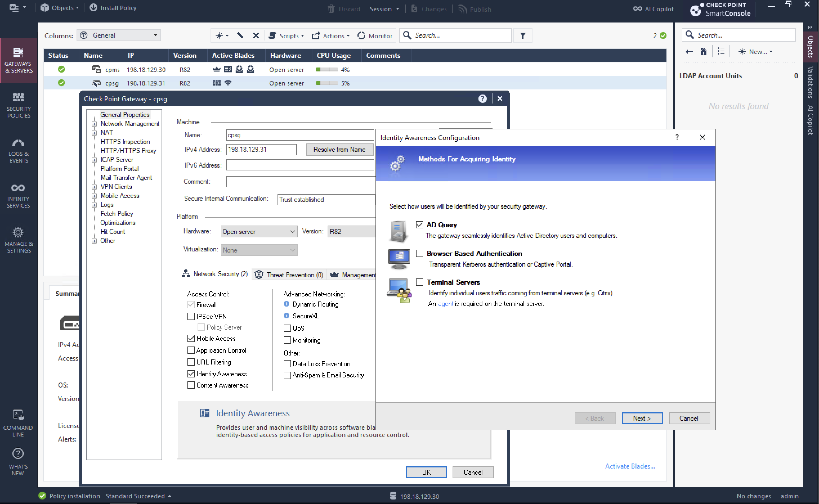819x504 pixels.
Task: Check the Terminal Servers option
Action: [x=420, y=282]
